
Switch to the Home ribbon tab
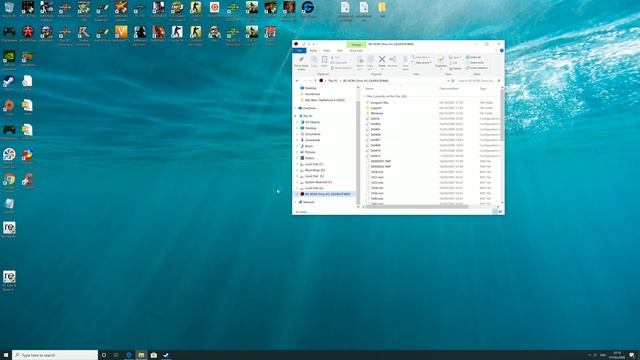tap(313, 51)
